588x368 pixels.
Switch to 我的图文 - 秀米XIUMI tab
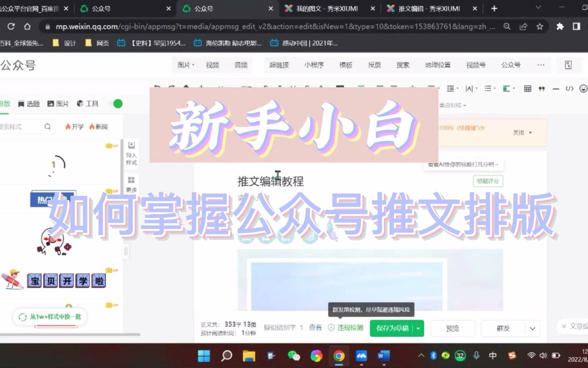pyautogui.click(x=330, y=9)
